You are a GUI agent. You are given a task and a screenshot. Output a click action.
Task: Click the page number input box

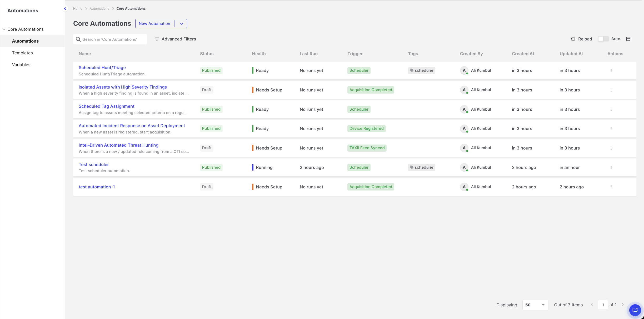click(x=603, y=305)
